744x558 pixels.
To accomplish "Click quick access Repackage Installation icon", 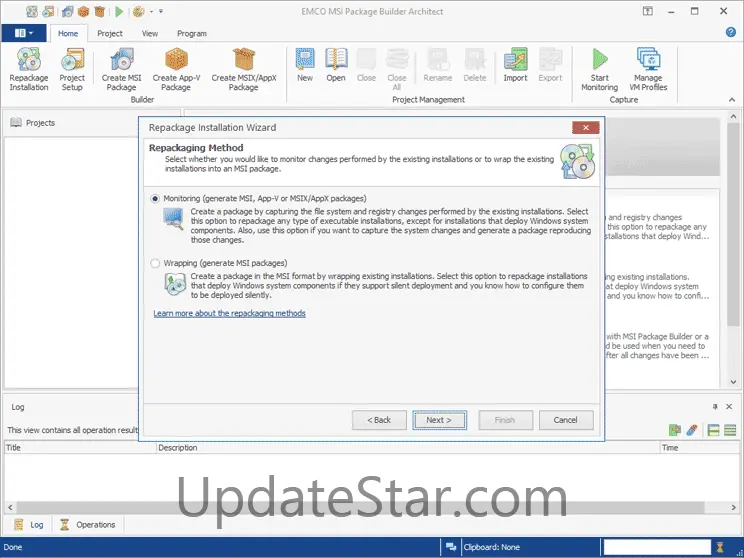I will click(32, 11).
